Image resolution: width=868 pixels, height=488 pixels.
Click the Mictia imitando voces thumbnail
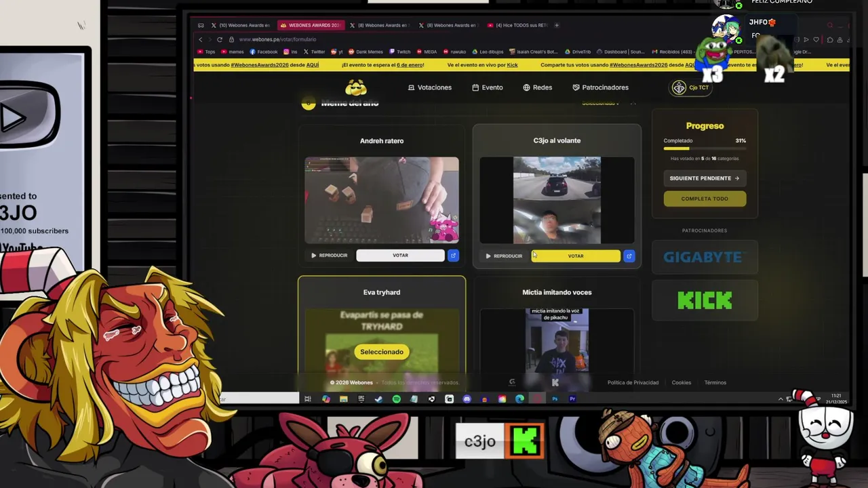point(557,340)
